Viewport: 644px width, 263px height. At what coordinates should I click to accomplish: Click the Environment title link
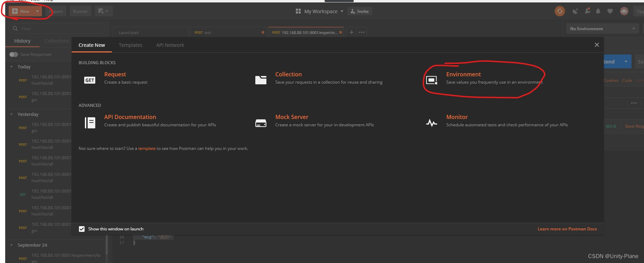pyautogui.click(x=464, y=74)
